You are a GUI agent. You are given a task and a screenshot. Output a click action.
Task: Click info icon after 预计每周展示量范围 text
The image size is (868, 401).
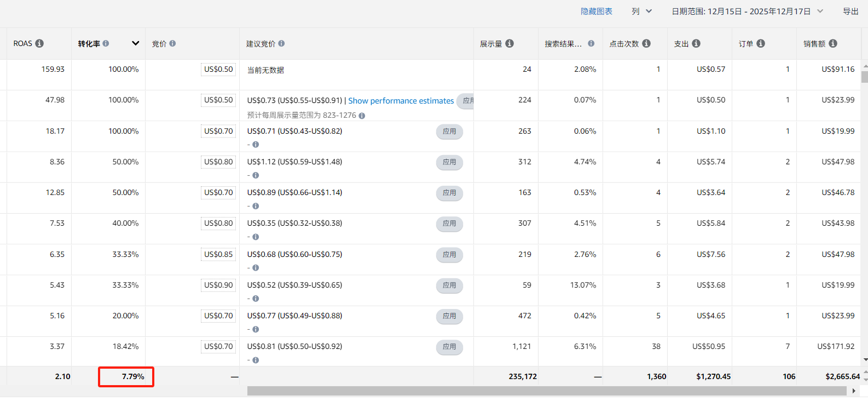[x=362, y=116]
